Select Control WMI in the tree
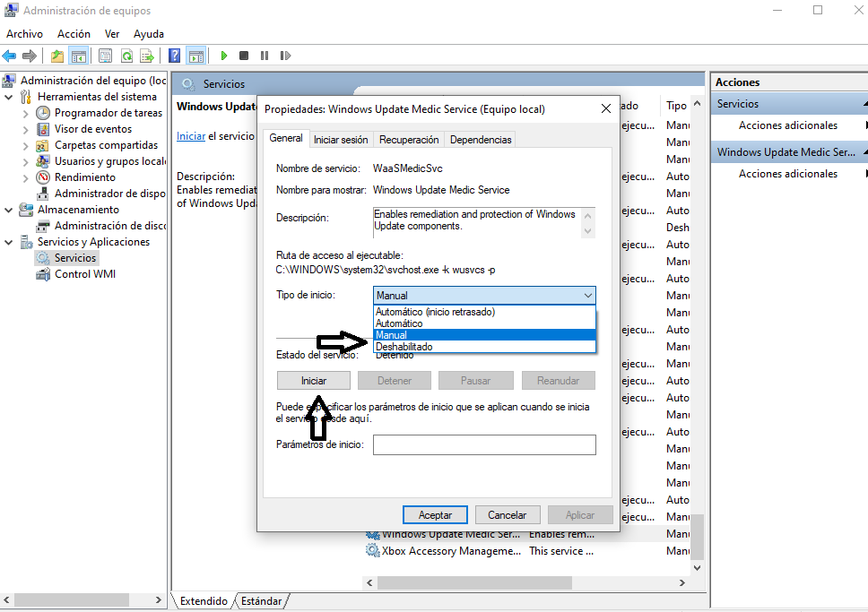 pyautogui.click(x=84, y=274)
